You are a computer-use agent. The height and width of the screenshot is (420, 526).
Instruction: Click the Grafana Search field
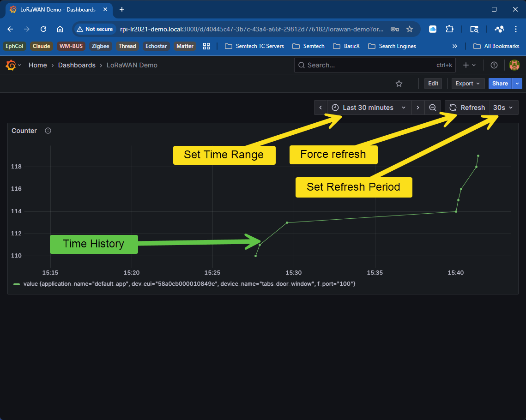tap(375, 65)
